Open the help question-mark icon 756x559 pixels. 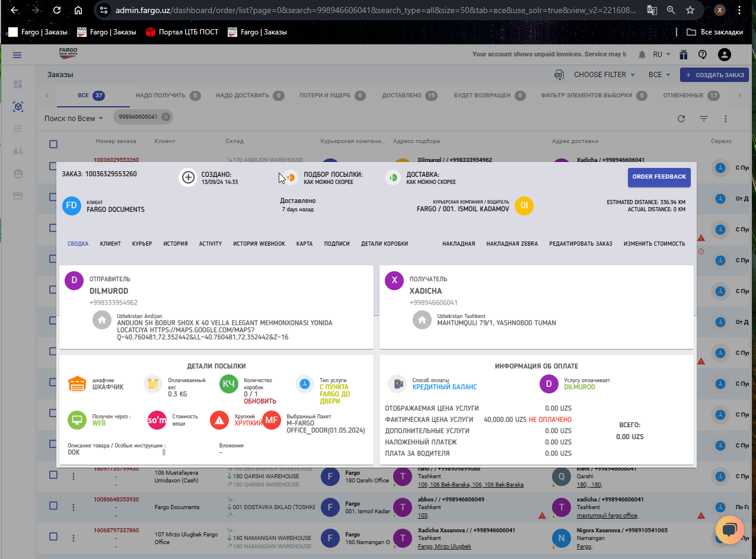(x=703, y=55)
